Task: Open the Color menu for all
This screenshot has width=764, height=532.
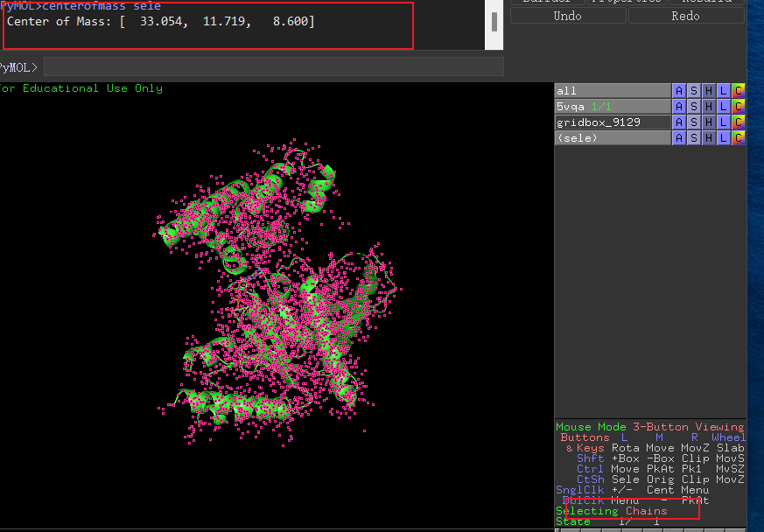Action: click(x=738, y=91)
